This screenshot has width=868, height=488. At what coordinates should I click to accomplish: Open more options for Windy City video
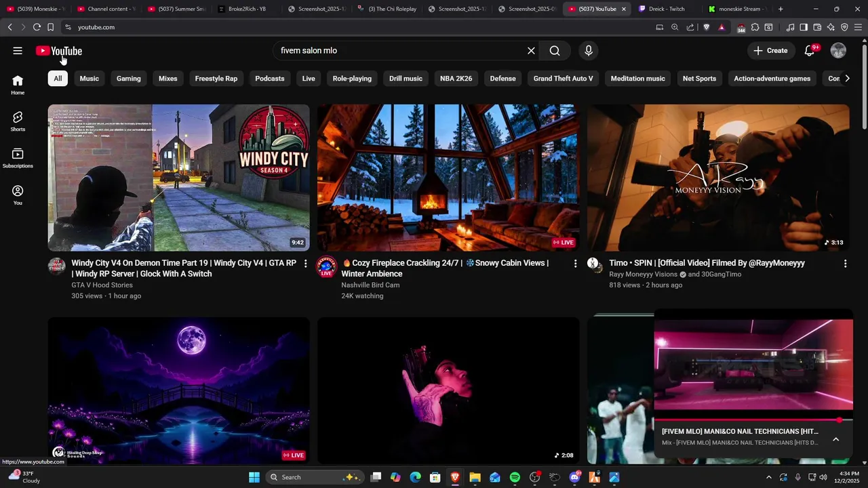tap(305, 263)
